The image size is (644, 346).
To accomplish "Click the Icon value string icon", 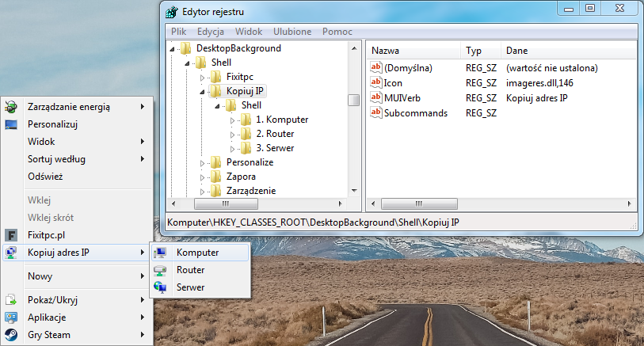I will (x=376, y=82).
